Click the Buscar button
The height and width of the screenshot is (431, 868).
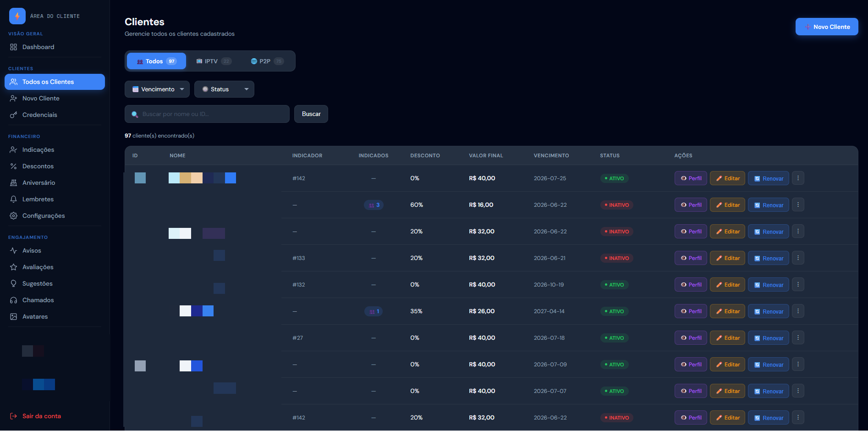point(311,114)
